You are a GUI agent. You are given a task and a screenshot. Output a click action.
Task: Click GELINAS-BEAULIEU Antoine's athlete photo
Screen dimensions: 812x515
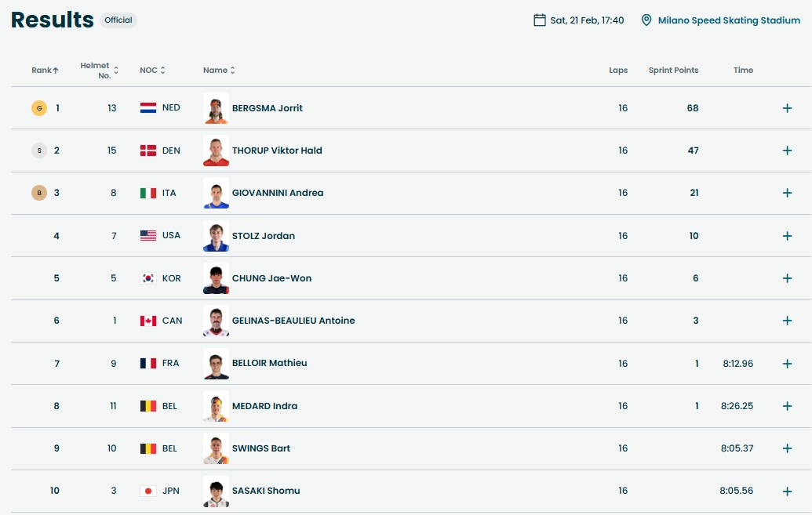(x=216, y=321)
